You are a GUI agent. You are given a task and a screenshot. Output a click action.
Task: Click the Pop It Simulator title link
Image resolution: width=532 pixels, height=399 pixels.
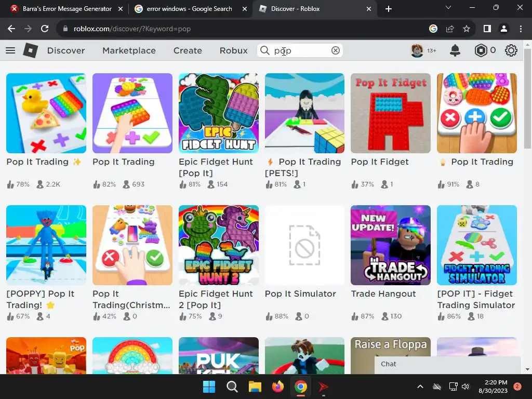tap(300, 294)
